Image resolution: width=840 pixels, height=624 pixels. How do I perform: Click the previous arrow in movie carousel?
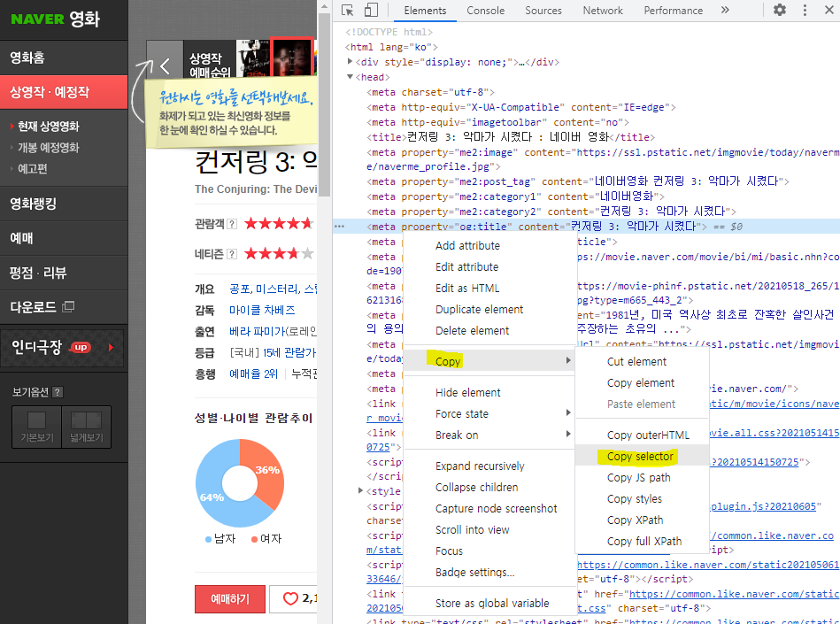[x=165, y=65]
